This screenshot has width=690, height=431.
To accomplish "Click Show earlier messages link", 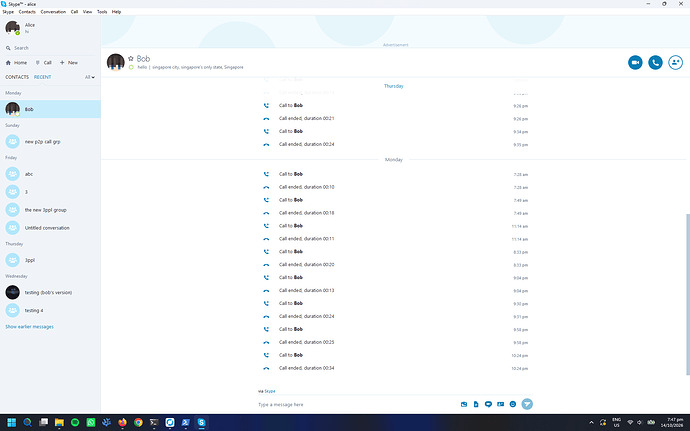I will click(29, 327).
